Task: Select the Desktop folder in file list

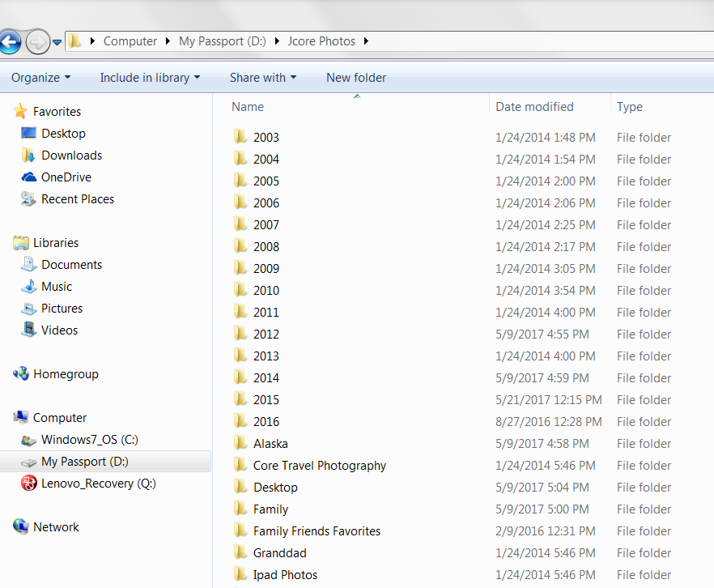Action: [275, 488]
